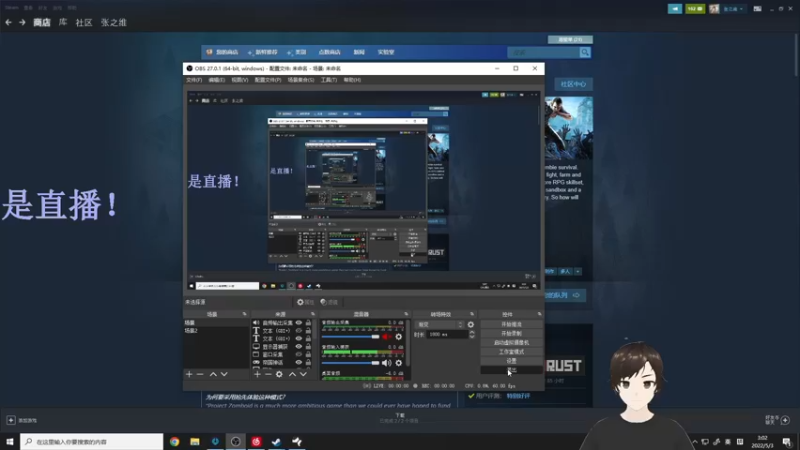Click Steam add game plus icon
The image size is (800, 450).
[11, 420]
